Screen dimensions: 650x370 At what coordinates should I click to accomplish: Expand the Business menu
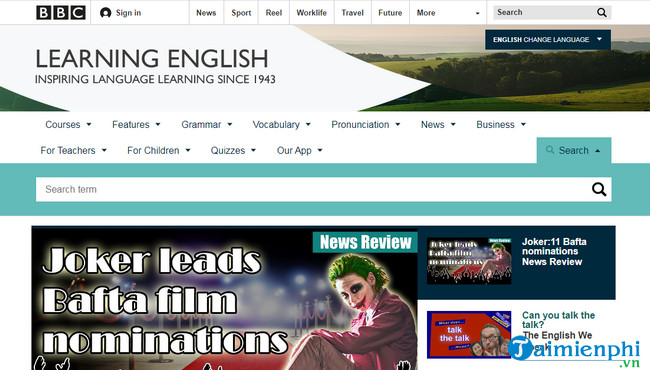(501, 125)
